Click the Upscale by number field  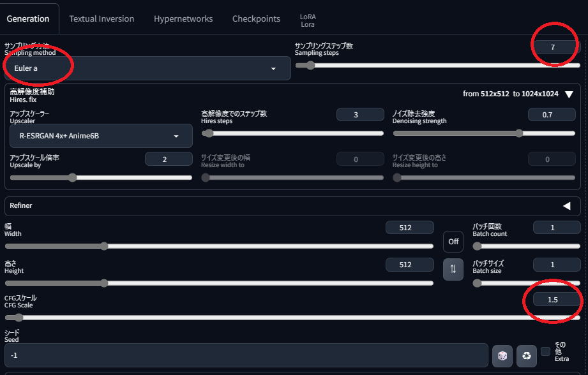(169, 159)
